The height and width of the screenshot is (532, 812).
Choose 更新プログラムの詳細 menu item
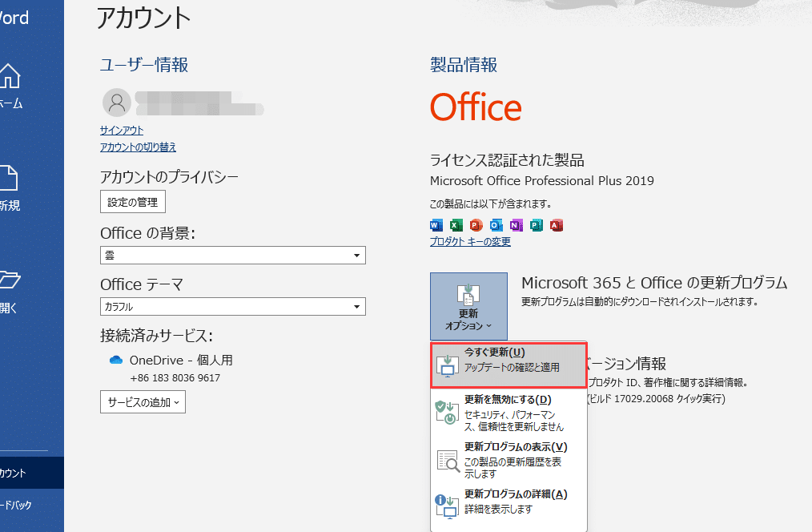pyautogui.click(x=509, y=502)
